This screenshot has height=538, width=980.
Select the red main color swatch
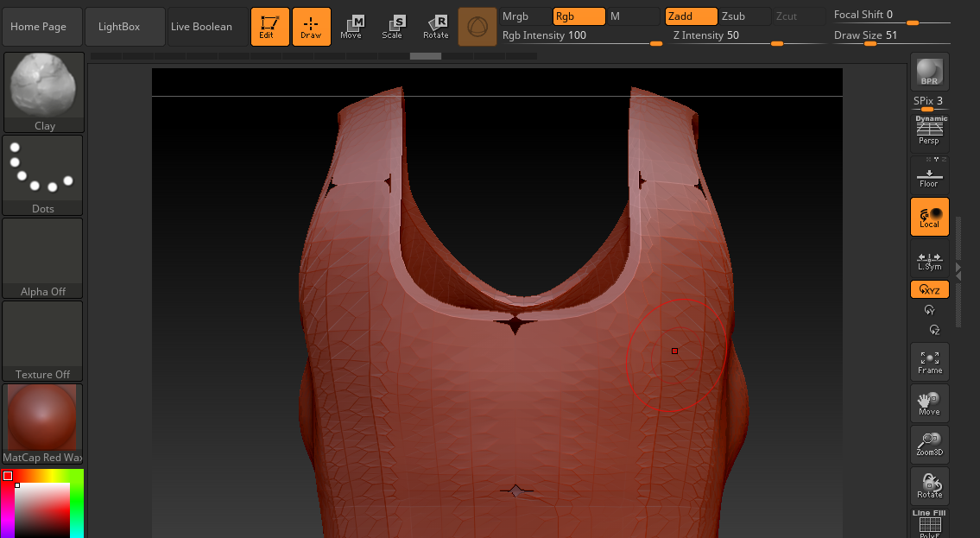(8, 476)
